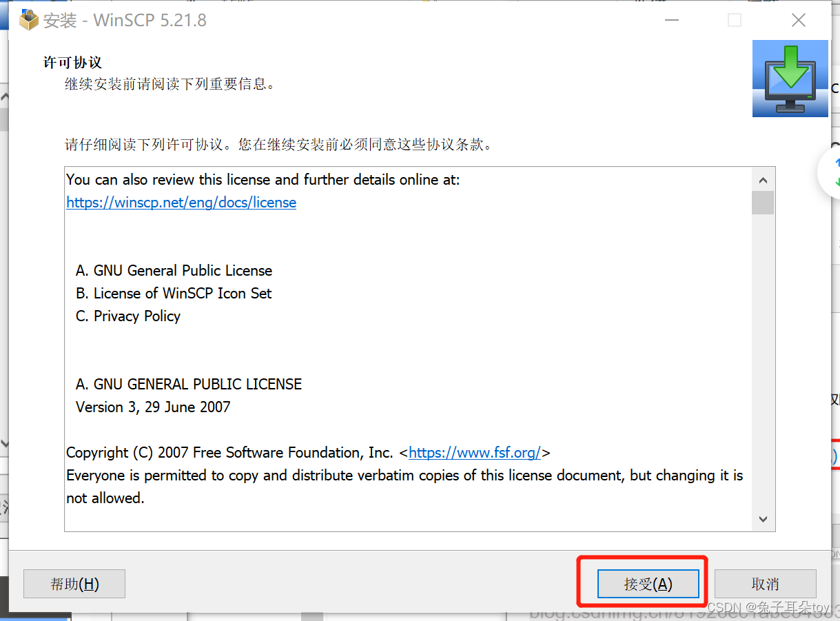Open the https://www.fsf.org/ link
840x621 pixels.
click(475, 453)
